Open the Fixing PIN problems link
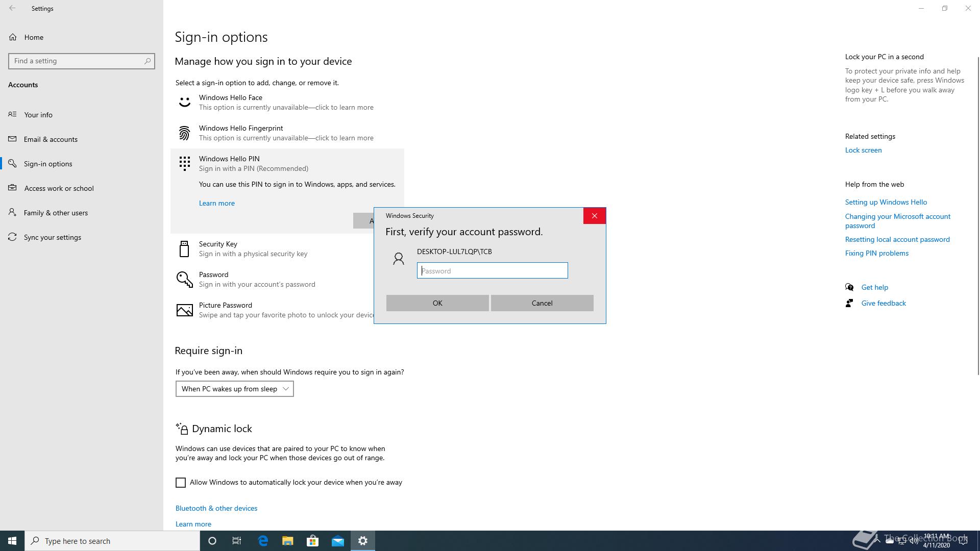Image resolution: width=980 pixels, height=551 pixels. point(876,253)
